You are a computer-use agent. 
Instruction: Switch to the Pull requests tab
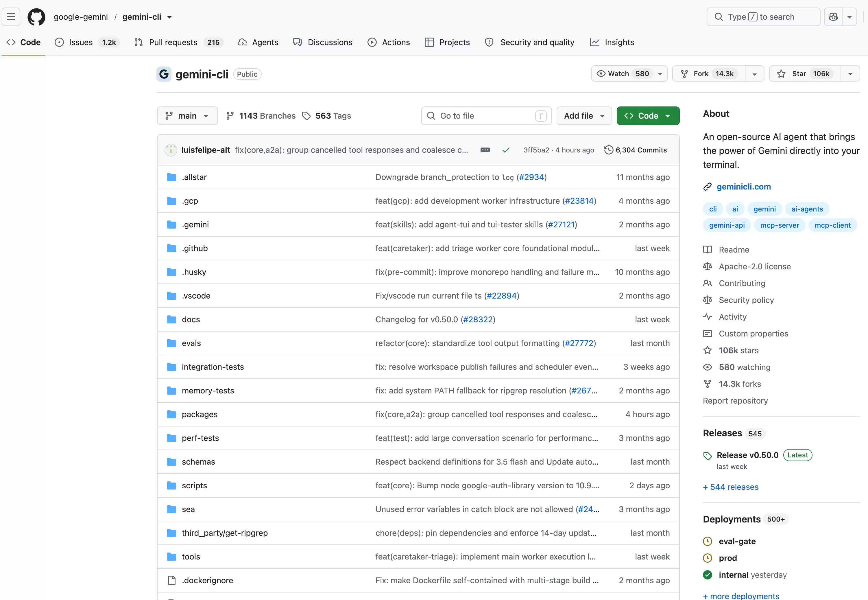click(179, 43)
